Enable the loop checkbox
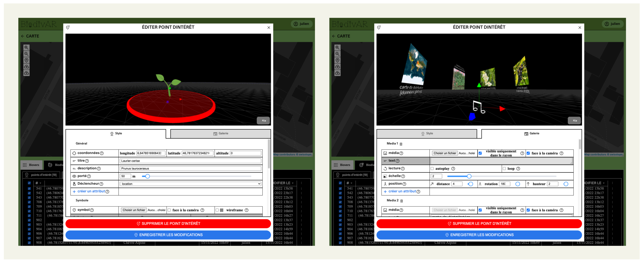The height and width of the screenshot is (264, 644). click(x=504, y=169)
